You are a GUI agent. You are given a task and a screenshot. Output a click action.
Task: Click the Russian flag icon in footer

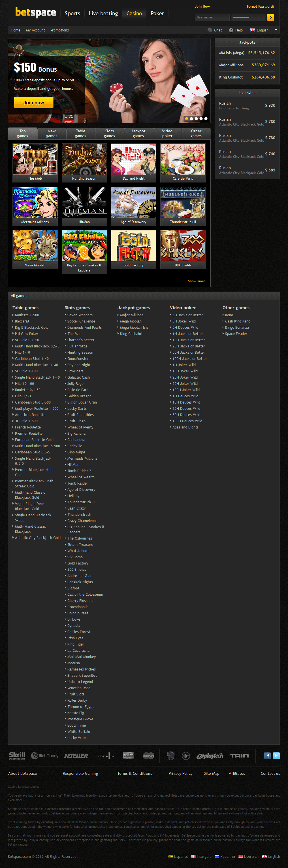pos(217,856)
